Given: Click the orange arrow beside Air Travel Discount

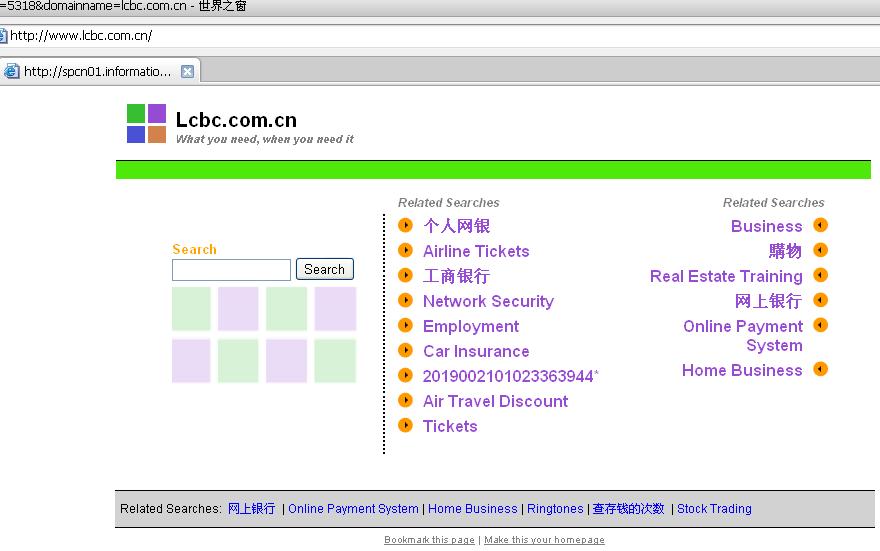Looking at the screenshot, I should [x=405, y=400].
